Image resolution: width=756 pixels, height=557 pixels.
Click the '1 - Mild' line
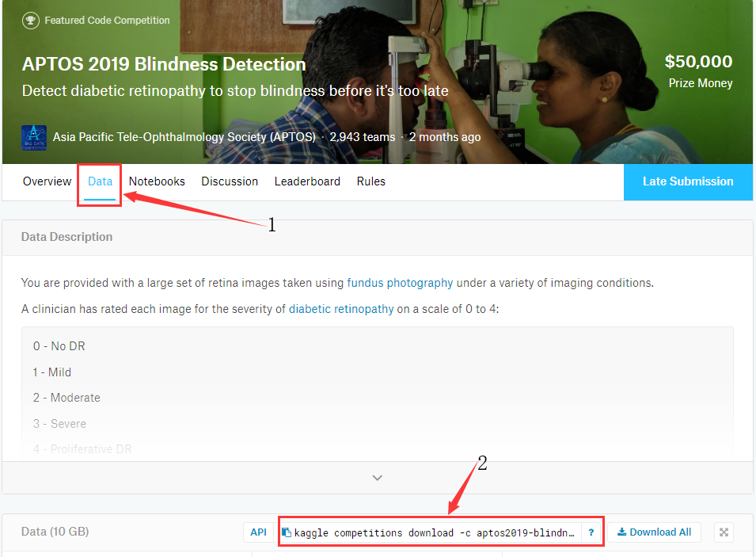(x=52, y=372)
